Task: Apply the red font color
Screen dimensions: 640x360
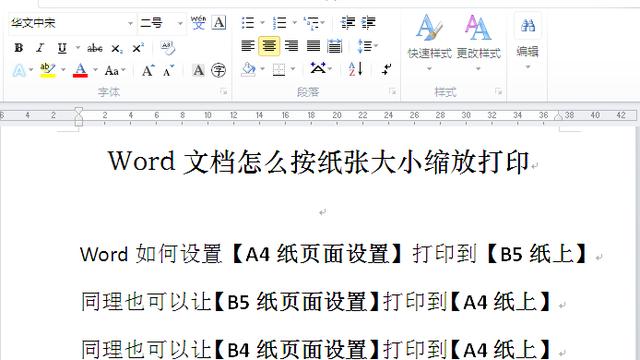Action: [x=80, y=70]
